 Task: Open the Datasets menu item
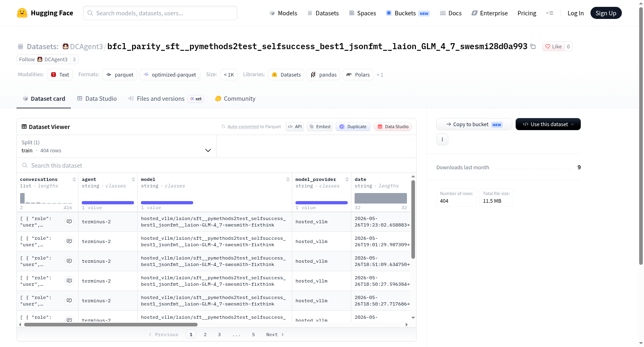pyautogui.click(x=323, y=13)
